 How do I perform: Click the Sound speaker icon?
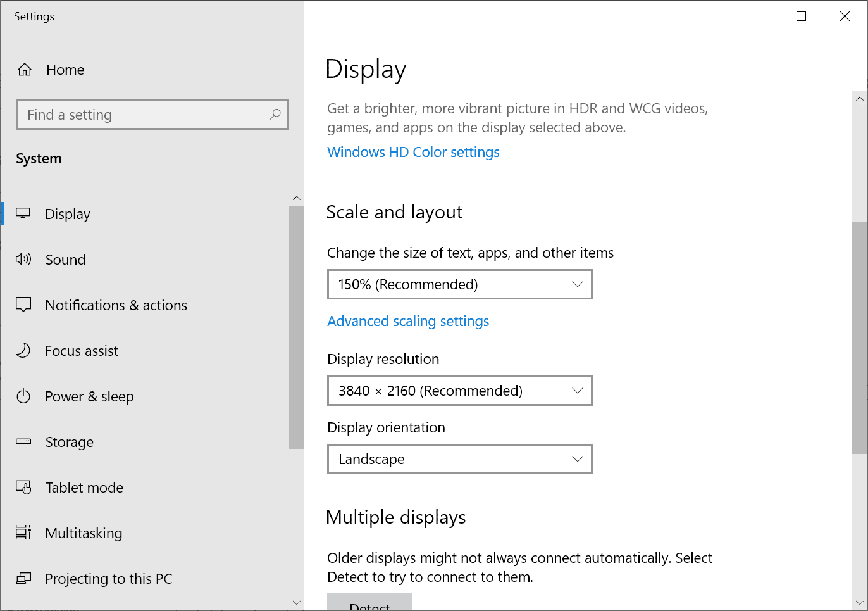23,259
